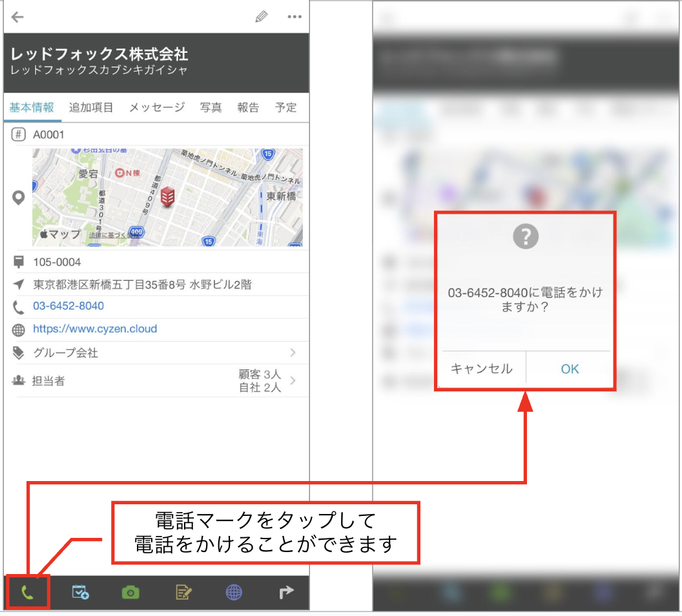
Task: Tap the red building marker on map
Action: coord(167,197)
